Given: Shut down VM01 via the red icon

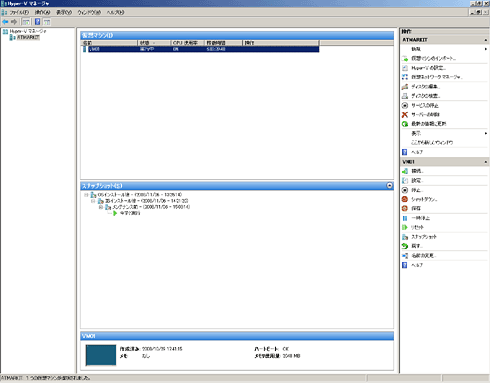Looking at the screenshot, I should point(405,199).
